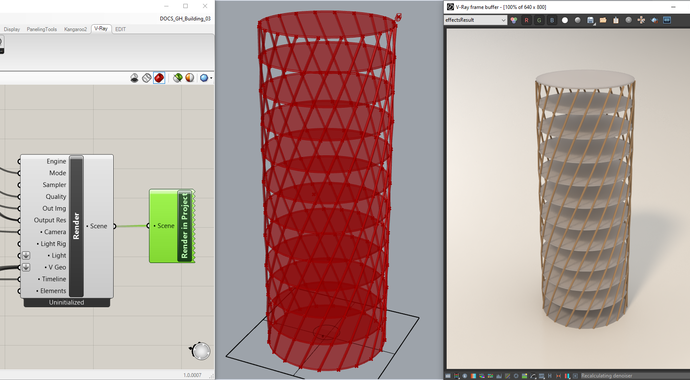This screenshot has width=690, height=380.
Task: Click the landscape background image icon in bottom bar
Action: point(525,376)
